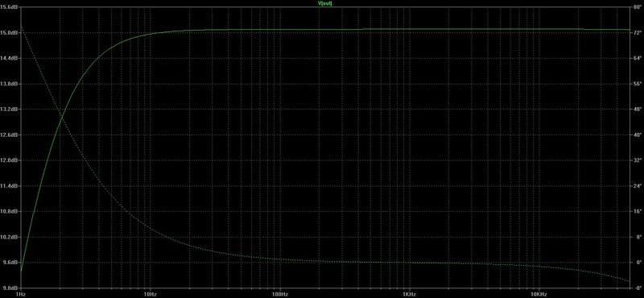644x298 pixels.
Task: Click the 10KHz label on frequency axis
Action: pos(538,295)
